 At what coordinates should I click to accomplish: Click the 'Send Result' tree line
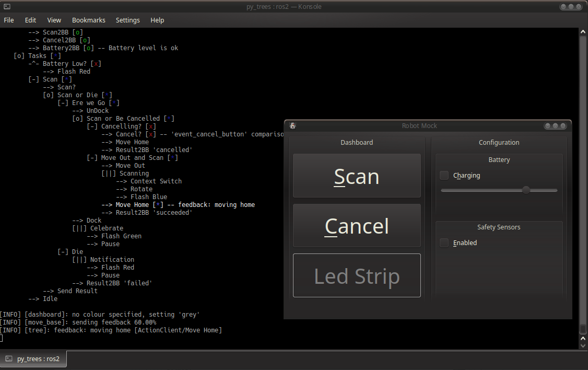70,291
